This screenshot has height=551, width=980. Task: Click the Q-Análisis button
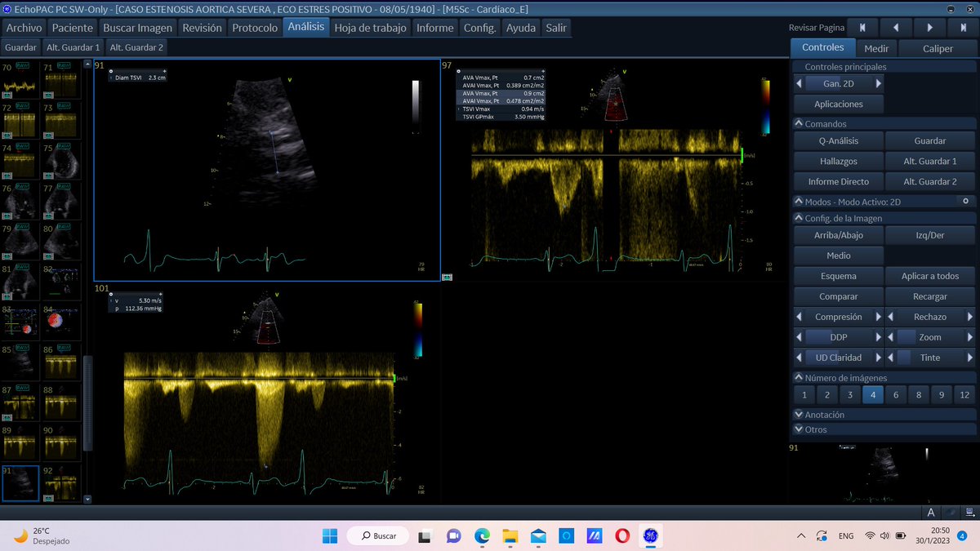[839, 141]
